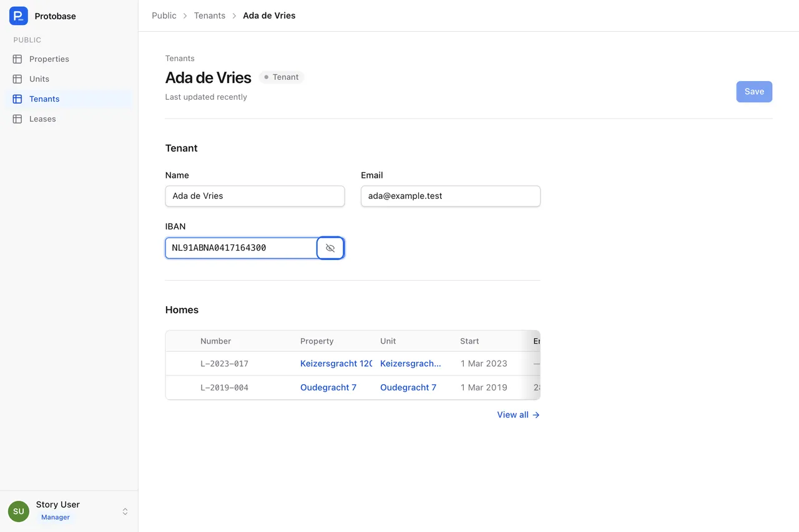Image resolution: width=799 pixels, height=532 pixels.
Task: Click the table icon beside Units
Action: (17, 79)
